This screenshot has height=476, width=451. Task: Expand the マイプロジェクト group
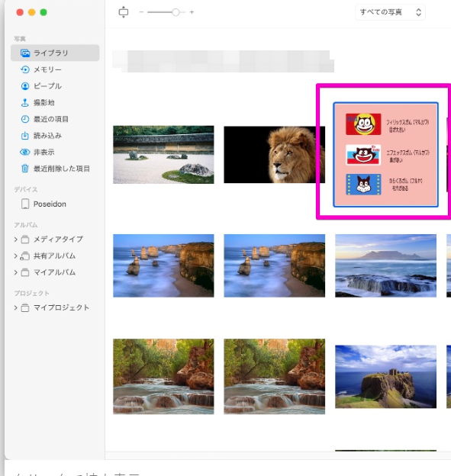click(x=15, y=308)
